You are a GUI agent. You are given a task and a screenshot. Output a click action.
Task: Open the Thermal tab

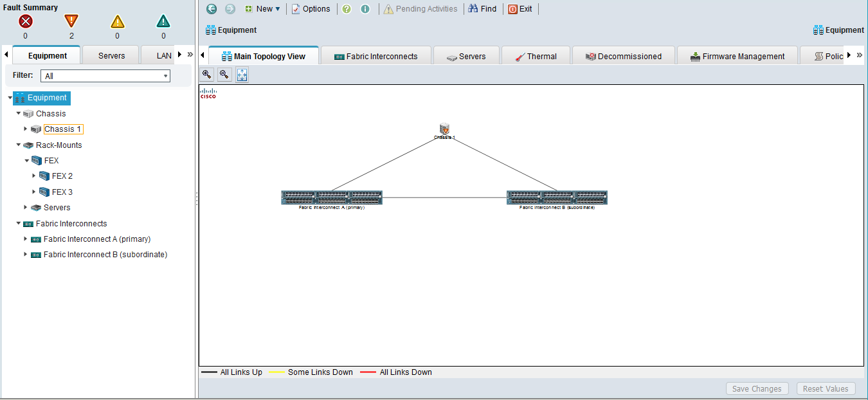click(x=536, y=56)
